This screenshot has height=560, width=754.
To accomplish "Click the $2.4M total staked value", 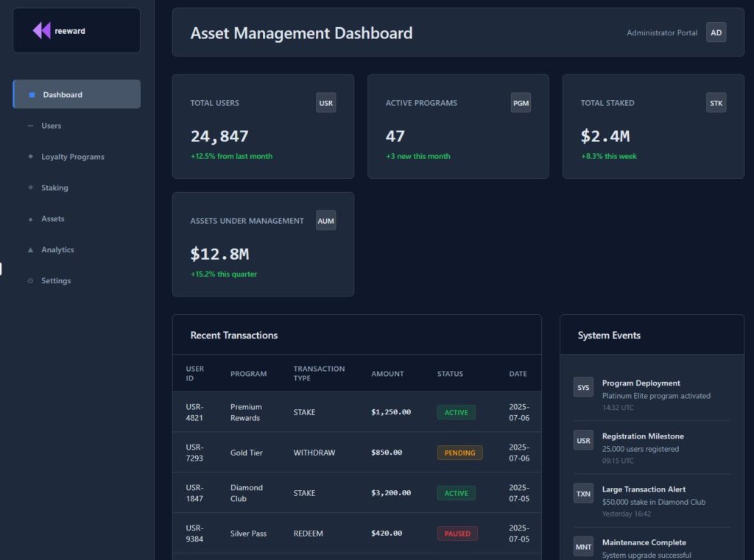I will coord(605,137).
